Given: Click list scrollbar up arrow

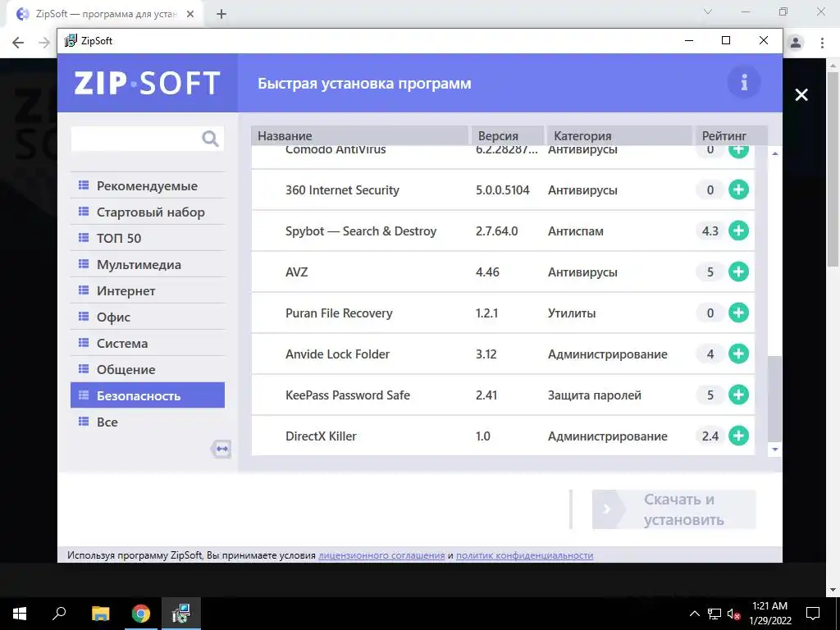Looking at the screenshot, I should (774, 153).
